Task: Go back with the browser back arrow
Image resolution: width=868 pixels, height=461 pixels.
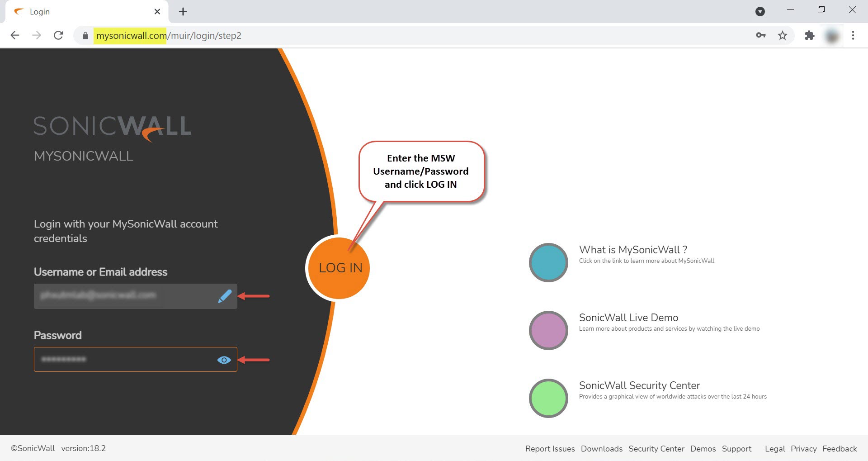Action: pos(15,35)
